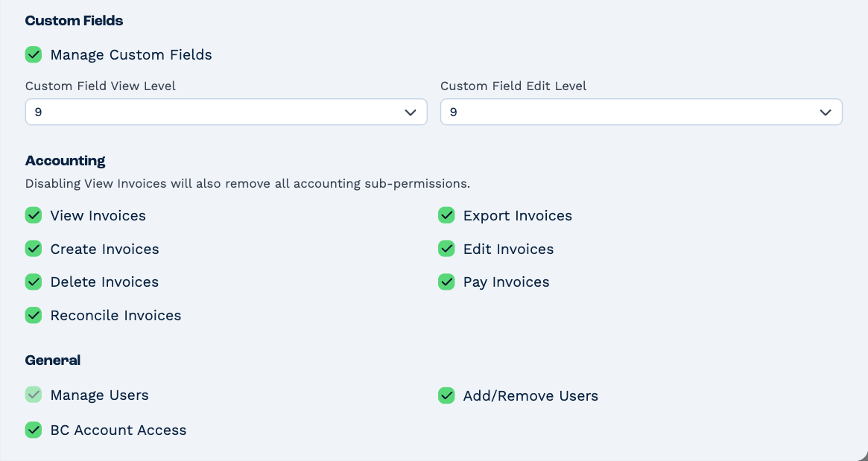This screenshot has height=461, width=868.
Task: Open the Custom Field View Level dropdown
Action: (226, 112)
